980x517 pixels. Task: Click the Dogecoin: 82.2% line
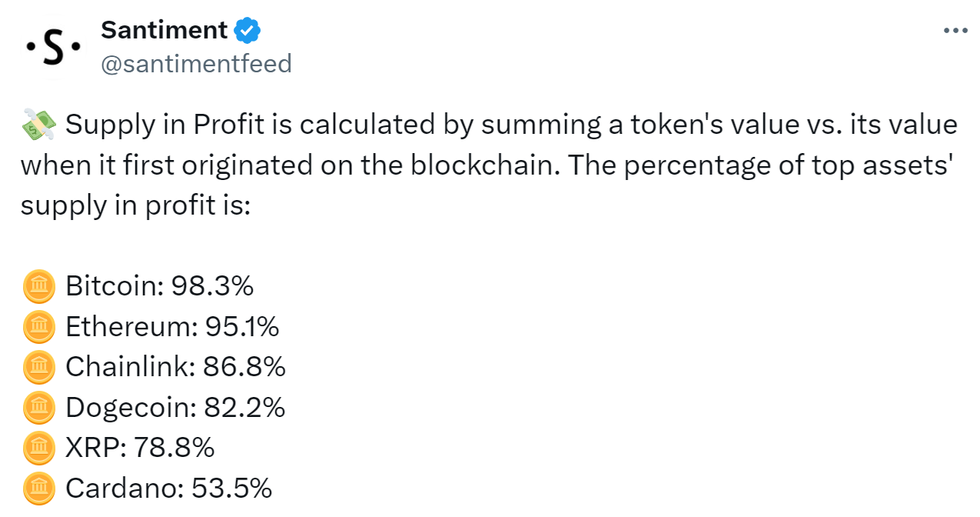click(x=175, y=407)
